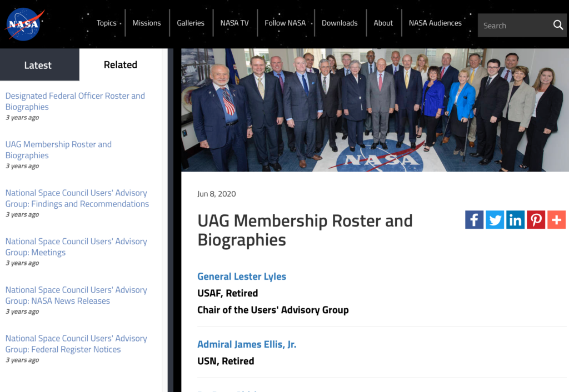Click the group photo of UAG members
The height and width of the screenshot is (392, 569).
click(375, 109)
